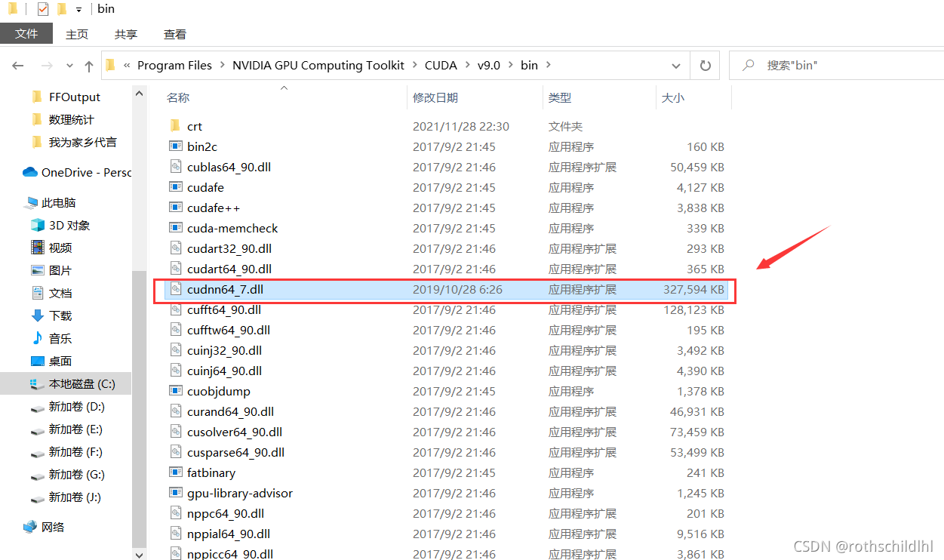Open the 查看 ribbon tab

[x=175, y=34]
